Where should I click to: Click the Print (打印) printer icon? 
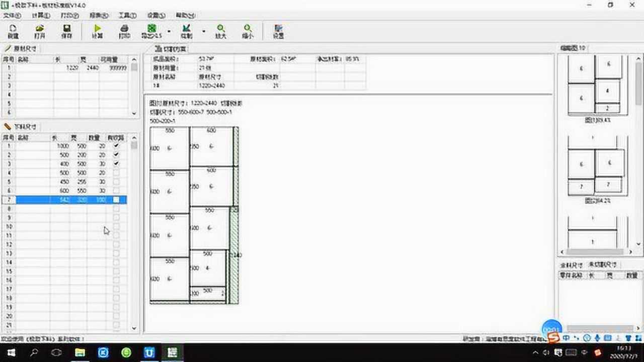pyautogui.click(x=124, y=31)
